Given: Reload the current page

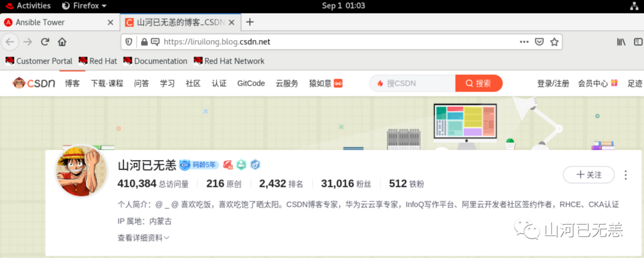Looking at the screenshot, I should tap(45, 42).
